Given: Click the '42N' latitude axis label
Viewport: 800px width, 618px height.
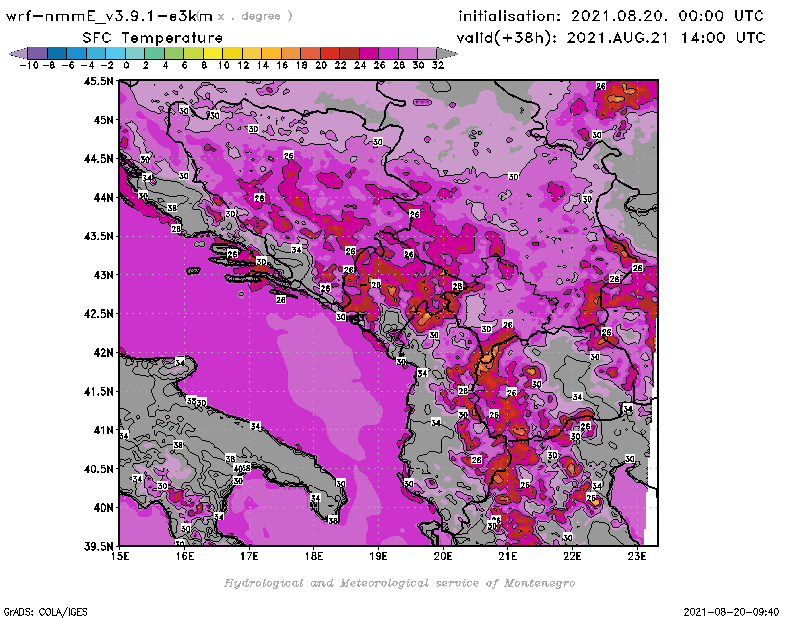Looking at the screenshot, I should [x=103, y=353].
